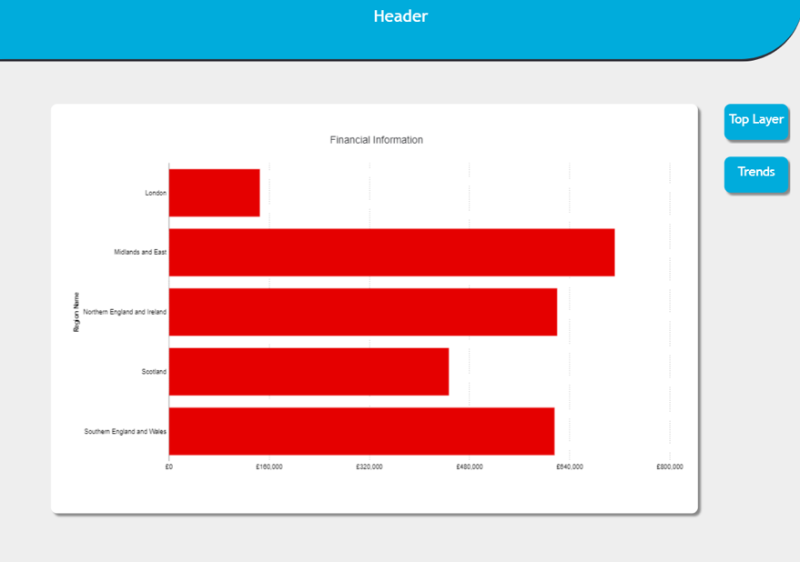Viewport: 800px width, 562px height.
Task: Click the Scotland bar
Action: tap(308, 372)
